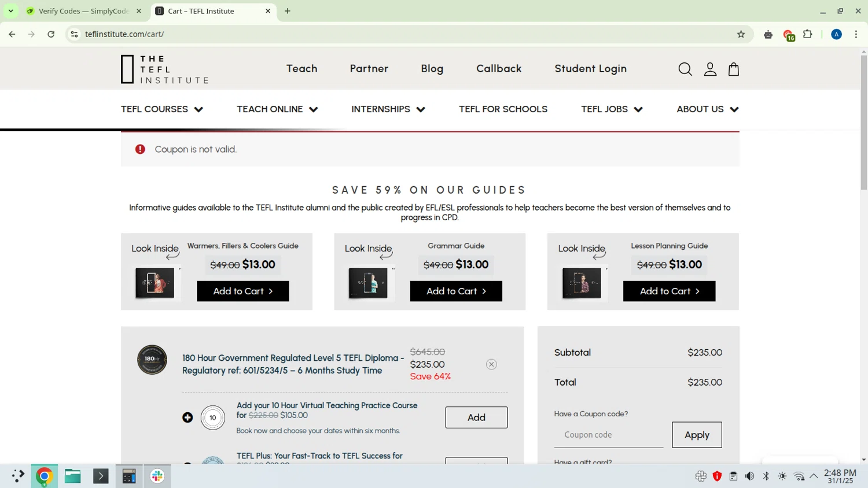Apply the coupon code
The height and width of the screenshot is (488, 868).
click(697, 435)
